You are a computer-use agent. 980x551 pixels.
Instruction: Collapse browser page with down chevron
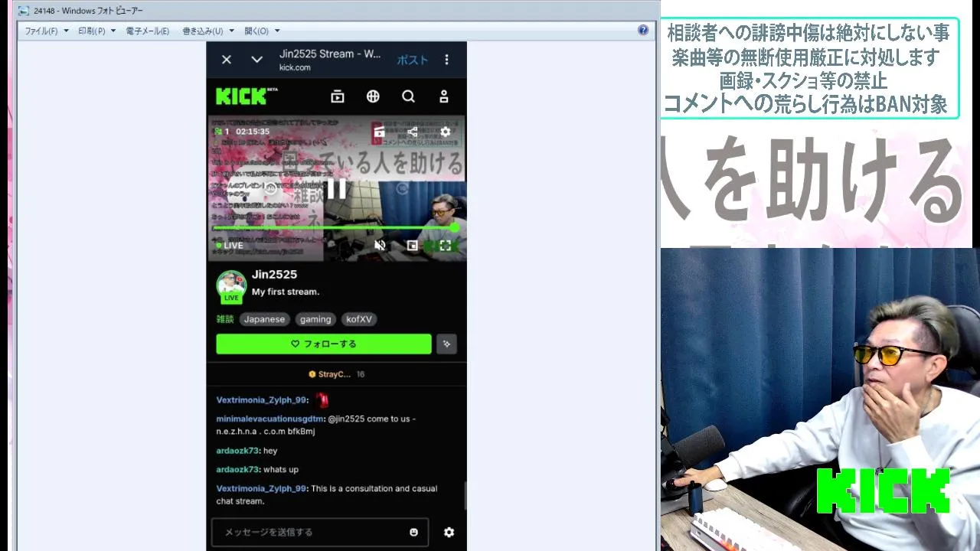pos(257,60)
